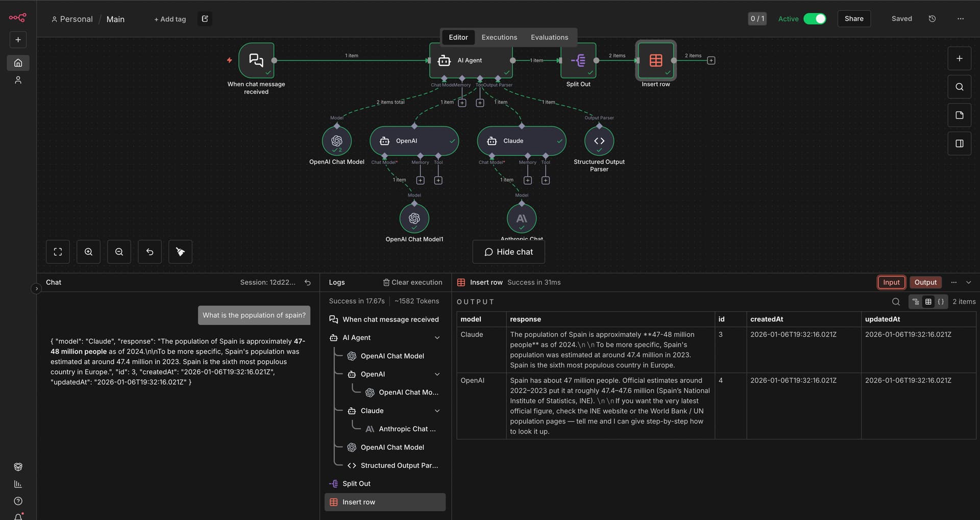Open the Evaluations tab

(x=549, y=37)
